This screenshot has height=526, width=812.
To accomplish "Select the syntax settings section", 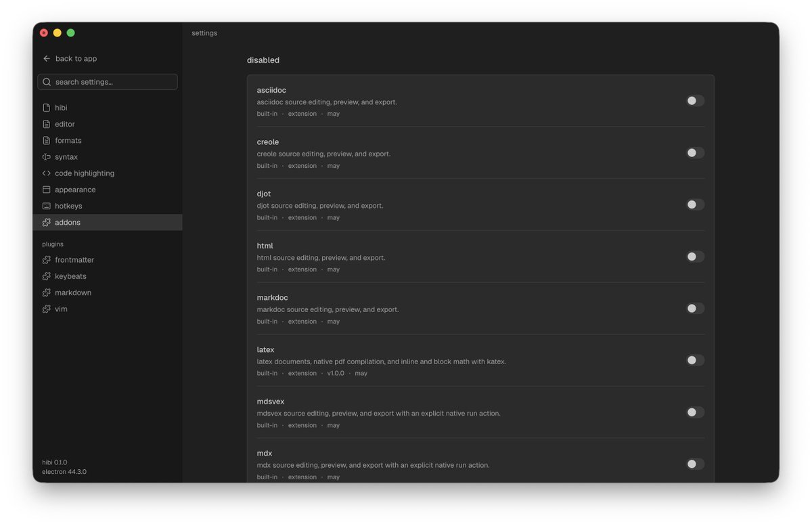I will [108, 157].
